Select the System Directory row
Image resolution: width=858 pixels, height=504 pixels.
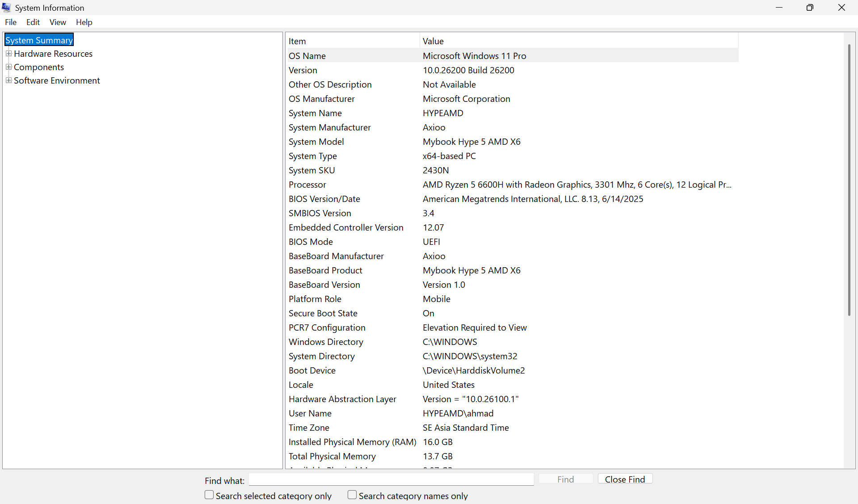[512, 356]
